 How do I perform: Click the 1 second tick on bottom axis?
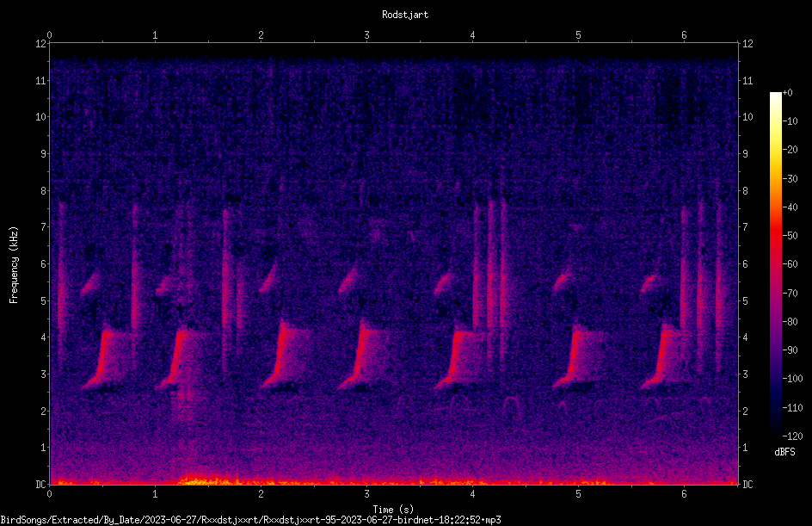(155, 494)
